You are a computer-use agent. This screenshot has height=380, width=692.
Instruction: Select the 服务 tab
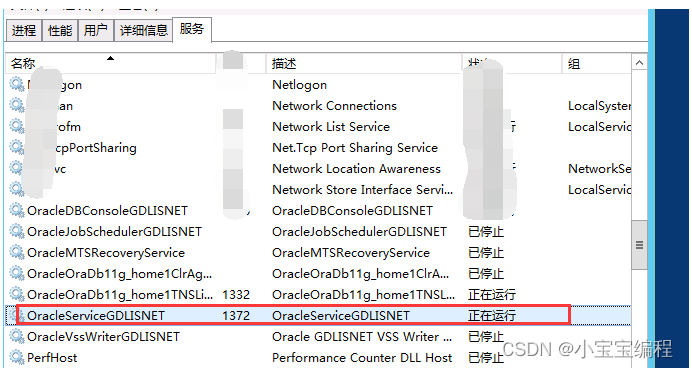tap(192, 30)
